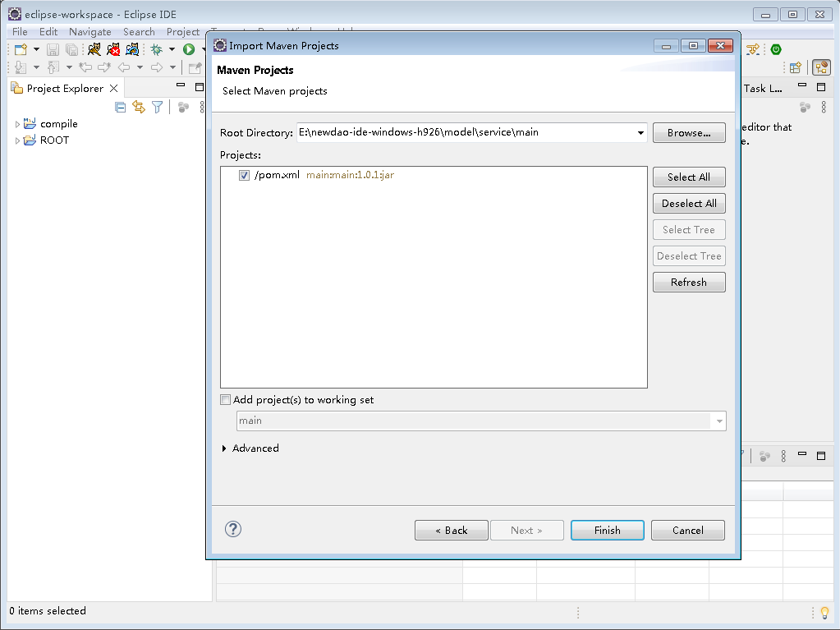Screen dimensions: 840x630
Task: Open the Project menu
Action: (182, 31)
